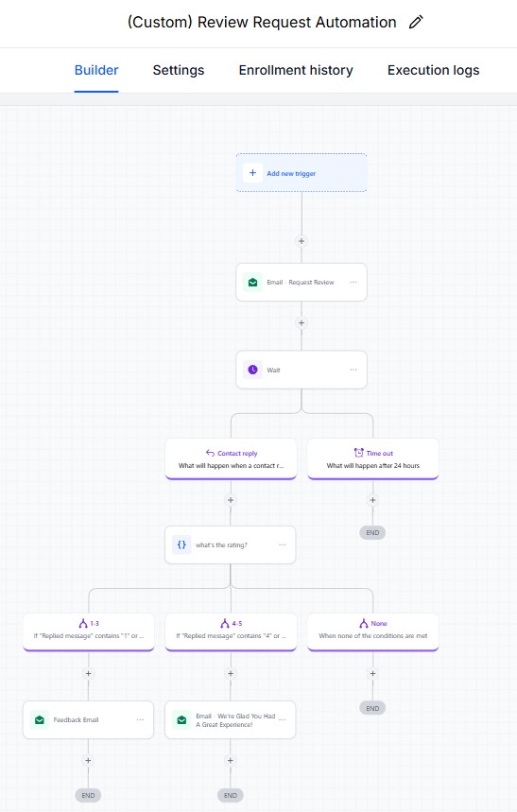Click plus icon in Add new trigger
Image resolution: width=517 pixels, height=812 pixels.
(252, 173)
